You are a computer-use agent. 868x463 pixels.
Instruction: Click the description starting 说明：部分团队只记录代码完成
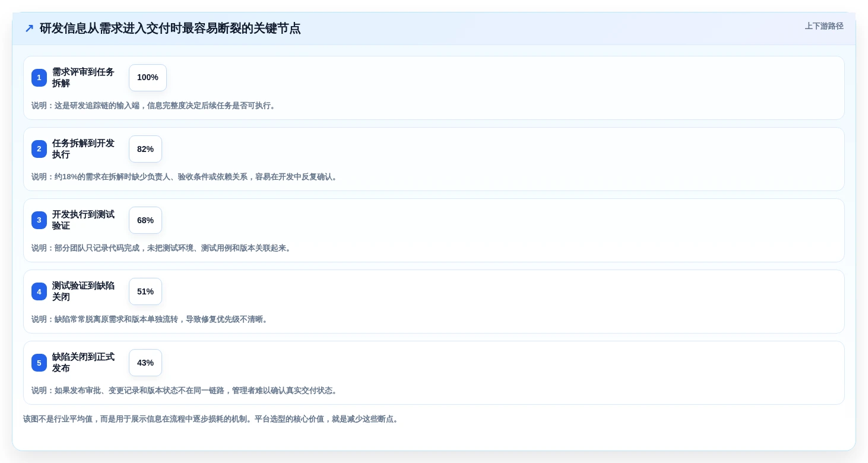click(x=162, y=248)
